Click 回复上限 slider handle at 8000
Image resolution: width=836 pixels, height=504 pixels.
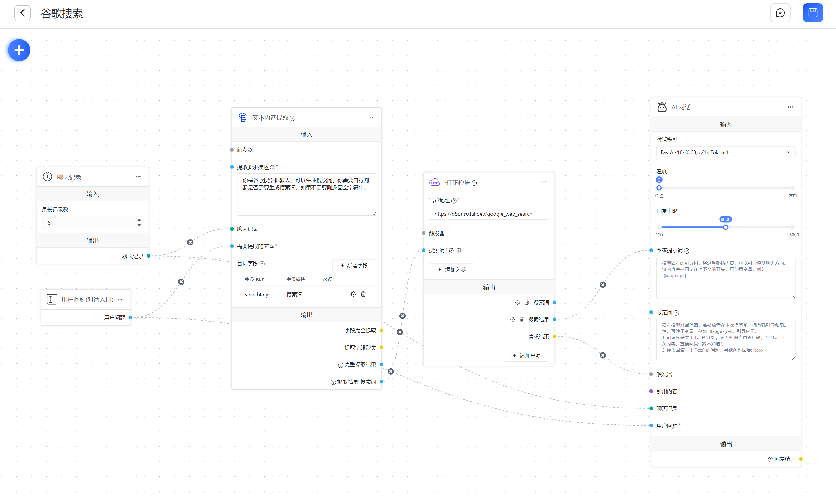click(x=725, y=227)
